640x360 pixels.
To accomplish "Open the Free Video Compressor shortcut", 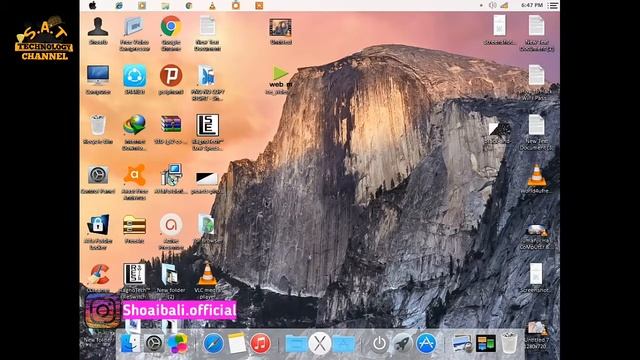I will [x=134, y=27].
